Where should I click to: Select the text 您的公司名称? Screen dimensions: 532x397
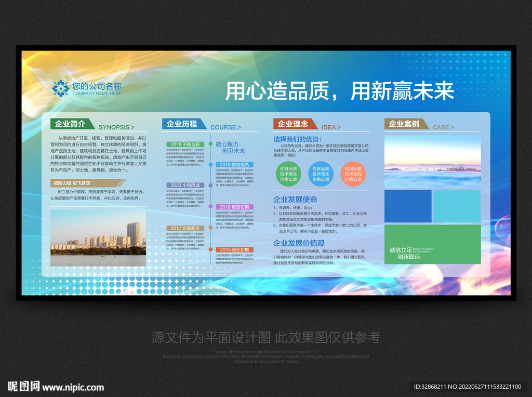pos(97,86)
